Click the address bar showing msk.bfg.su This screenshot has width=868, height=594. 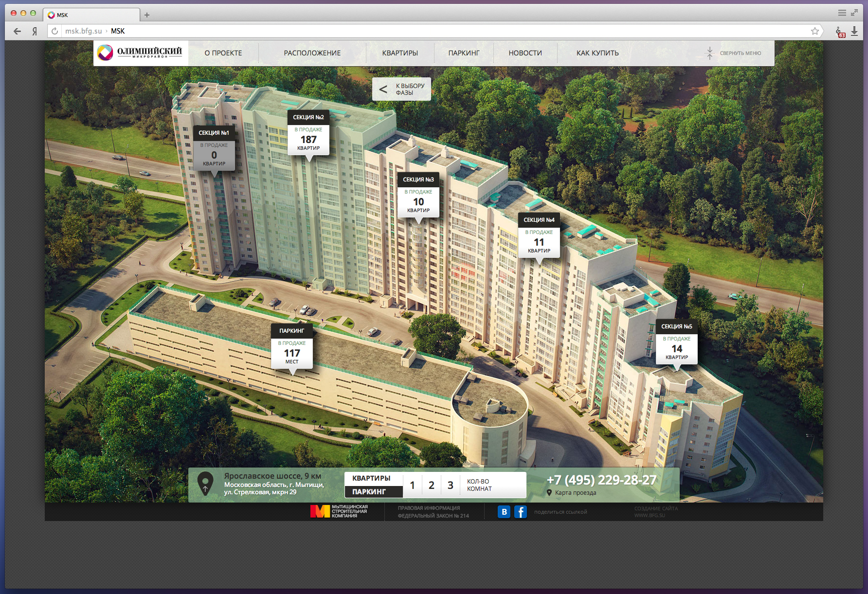click(x=435, y=31)
